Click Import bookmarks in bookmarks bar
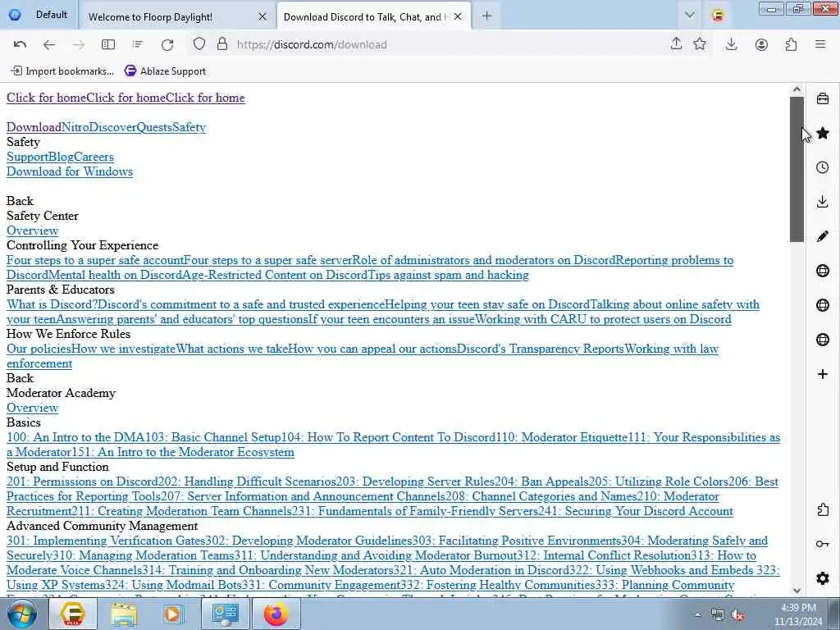 click(x=62, y=71)
